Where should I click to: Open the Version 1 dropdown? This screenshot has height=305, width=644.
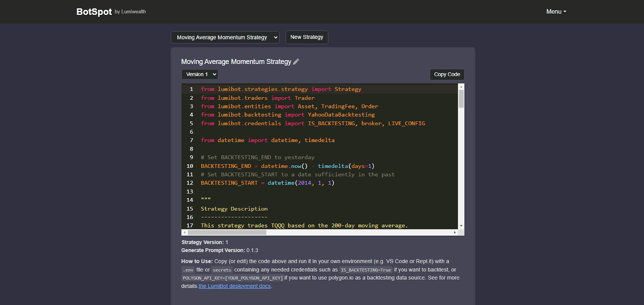[x=200, y=75]
